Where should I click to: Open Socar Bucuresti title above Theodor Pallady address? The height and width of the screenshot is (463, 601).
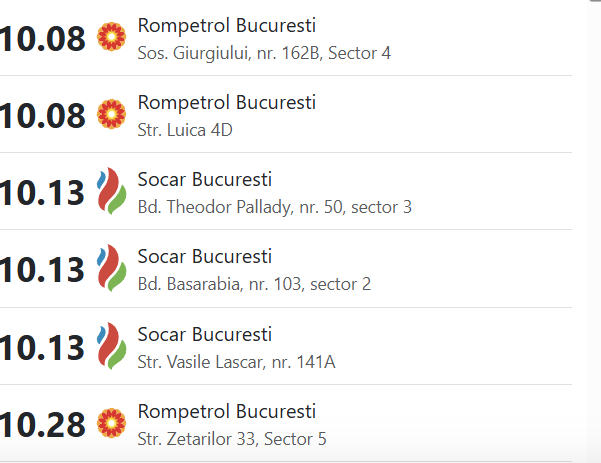tap(205, 180)
